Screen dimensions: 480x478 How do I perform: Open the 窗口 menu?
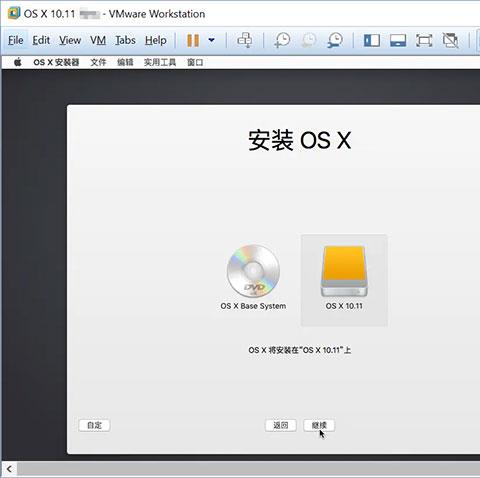(x=195, y=62)
